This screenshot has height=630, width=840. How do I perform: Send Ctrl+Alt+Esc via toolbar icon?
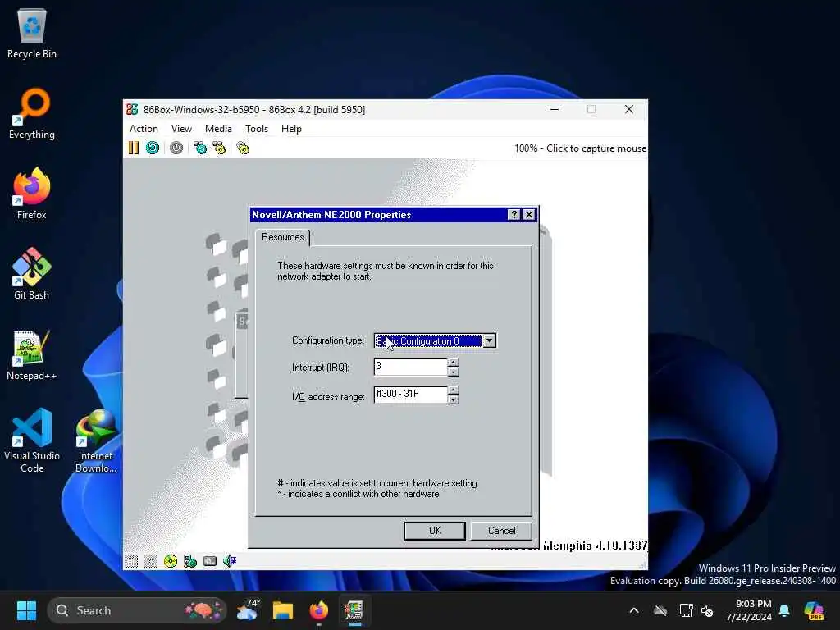pyautogui.click(x=219, y=148)
